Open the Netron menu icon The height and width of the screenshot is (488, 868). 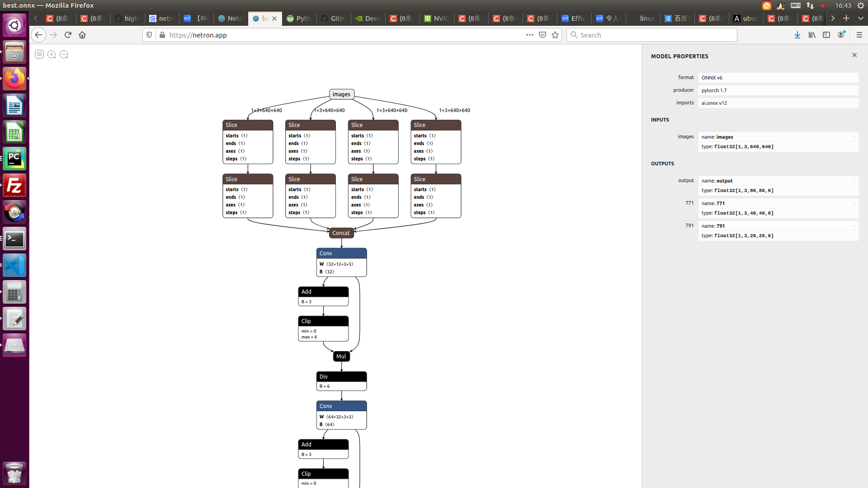39,54
